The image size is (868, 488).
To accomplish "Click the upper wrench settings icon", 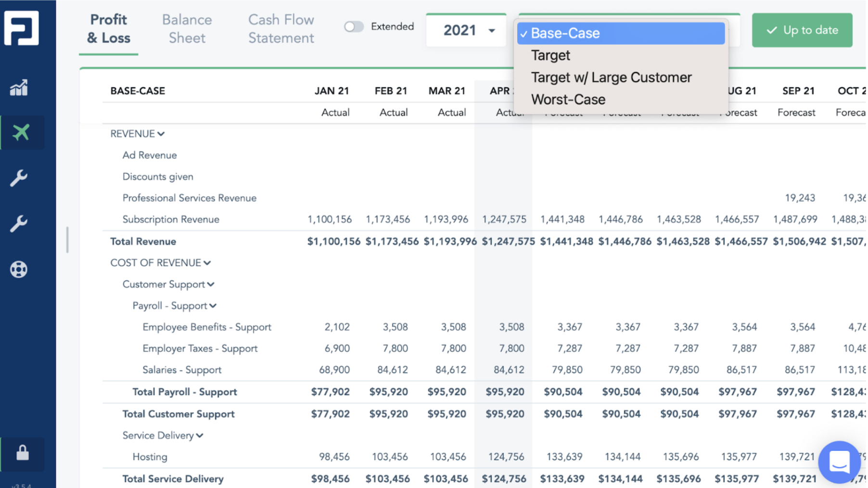I will 19,178.
